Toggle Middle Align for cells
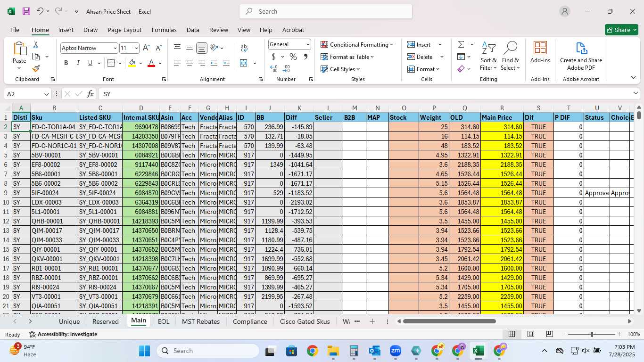 189,48
